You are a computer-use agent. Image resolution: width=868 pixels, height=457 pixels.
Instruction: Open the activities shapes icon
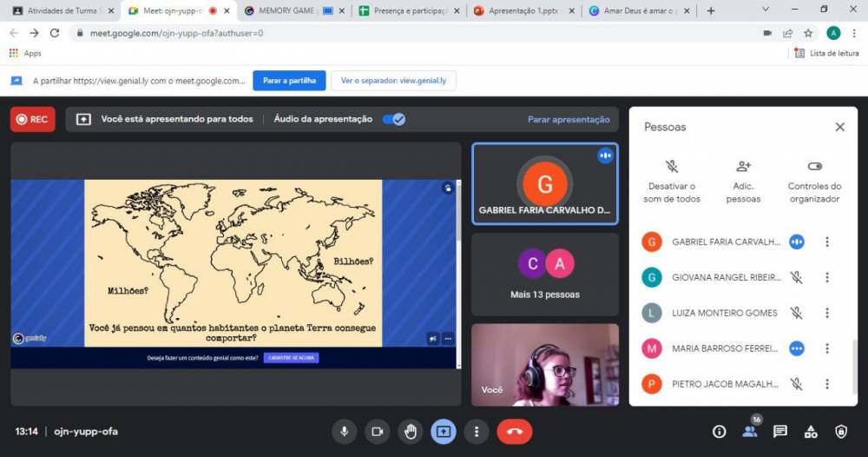pos(811,432)
